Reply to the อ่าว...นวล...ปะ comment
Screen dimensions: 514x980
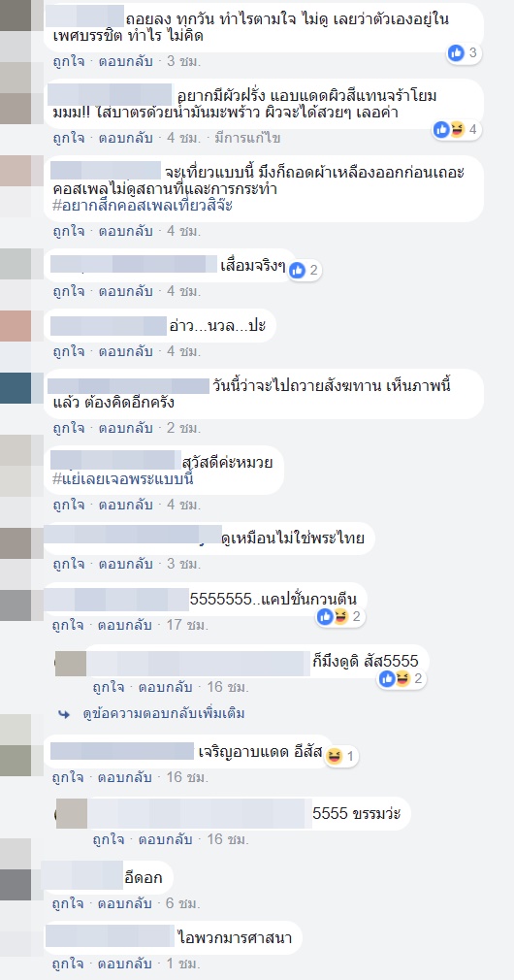click(x=125, y=351)
